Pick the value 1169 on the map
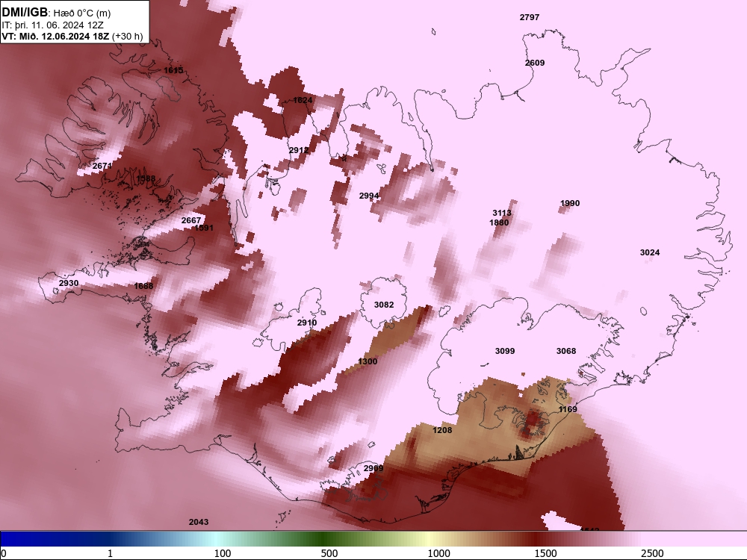747x560 pixels. (x=568, y=409)
